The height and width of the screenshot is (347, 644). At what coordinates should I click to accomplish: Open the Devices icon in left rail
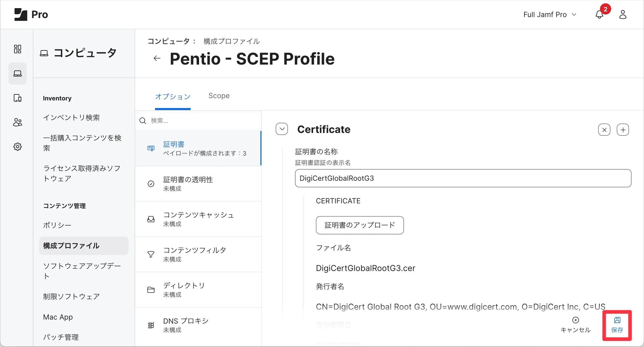pyautogui.click(x=17, y=98)
